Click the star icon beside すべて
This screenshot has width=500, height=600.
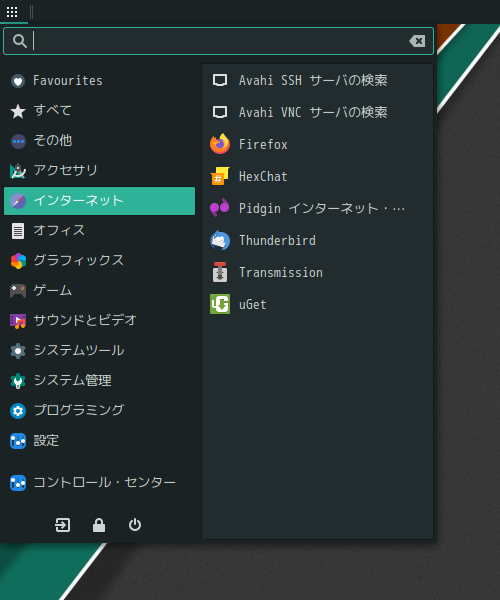[18, 111]
